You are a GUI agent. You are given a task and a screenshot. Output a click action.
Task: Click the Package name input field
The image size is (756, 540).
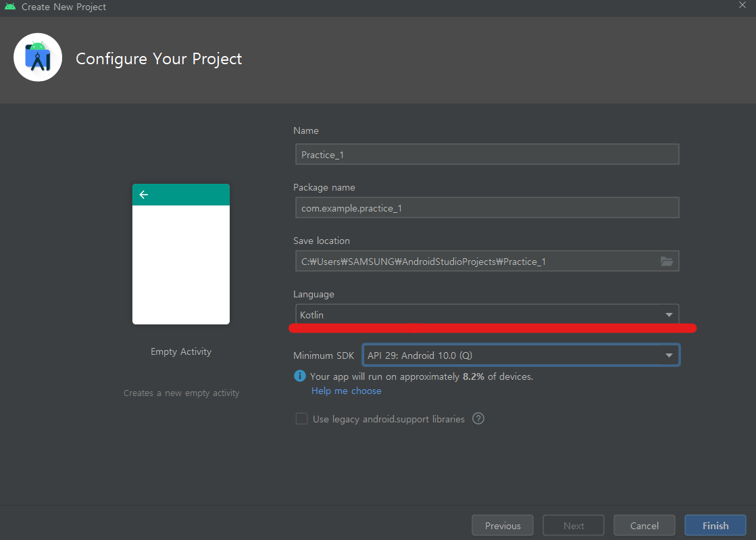[x=487, y=207]
